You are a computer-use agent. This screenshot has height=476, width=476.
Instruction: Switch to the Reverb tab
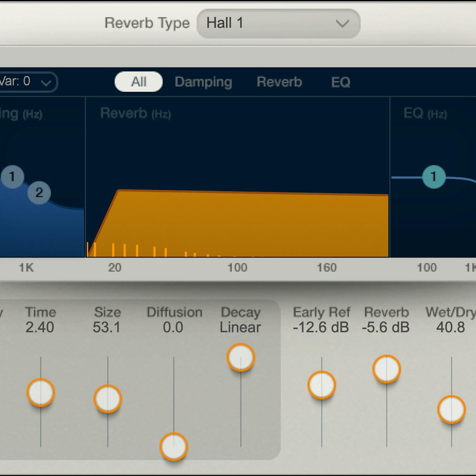(279, 82)
